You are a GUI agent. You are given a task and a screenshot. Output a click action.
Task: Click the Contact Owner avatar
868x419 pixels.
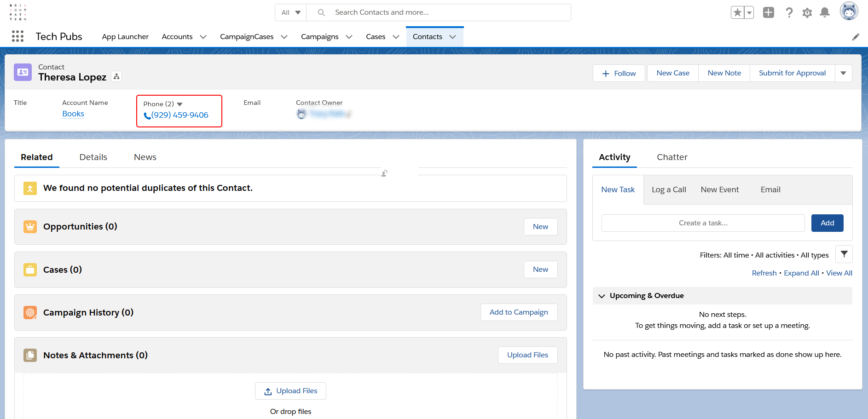[x=301, y=114]
